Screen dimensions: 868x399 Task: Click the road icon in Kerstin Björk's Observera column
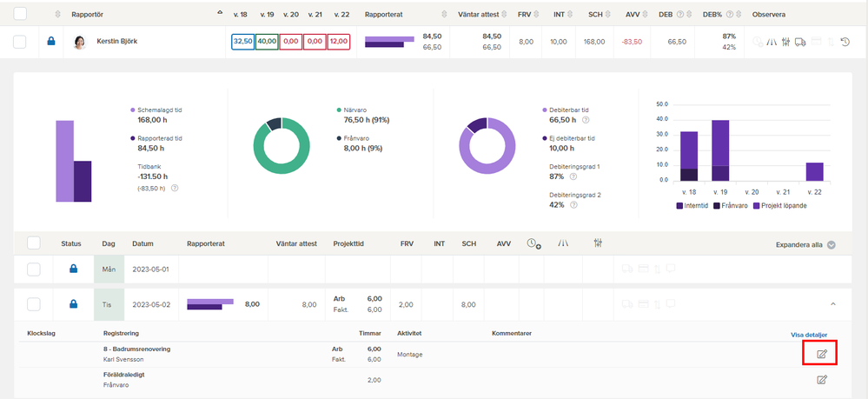[772, 42]
